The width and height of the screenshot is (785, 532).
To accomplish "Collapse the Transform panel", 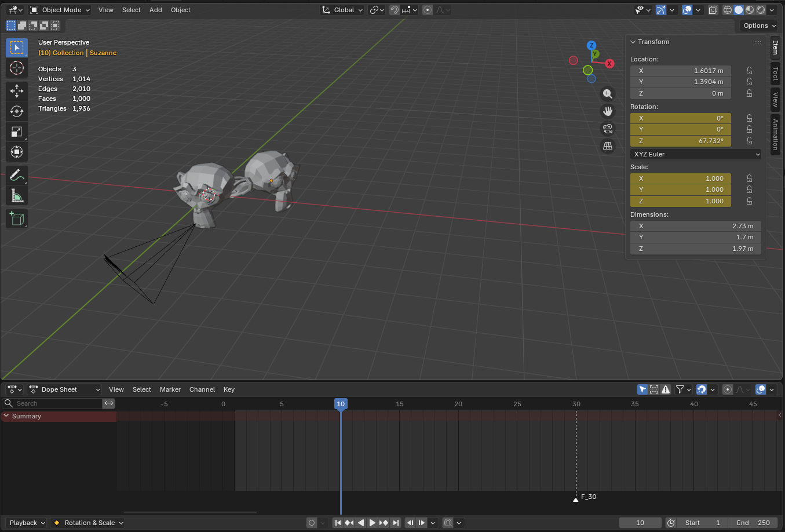I will [x=633, y=42].
